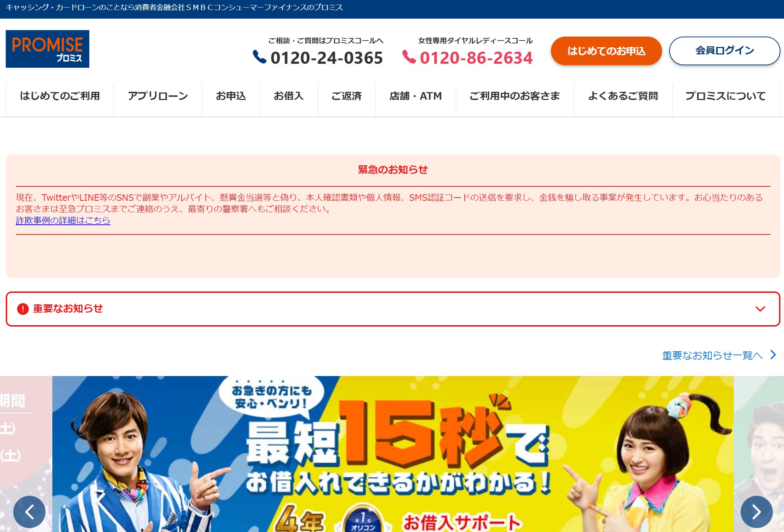Open the 重要なお知らせ notice bar
This screenshot has height=532, width=784.
[x=393, y=309]
